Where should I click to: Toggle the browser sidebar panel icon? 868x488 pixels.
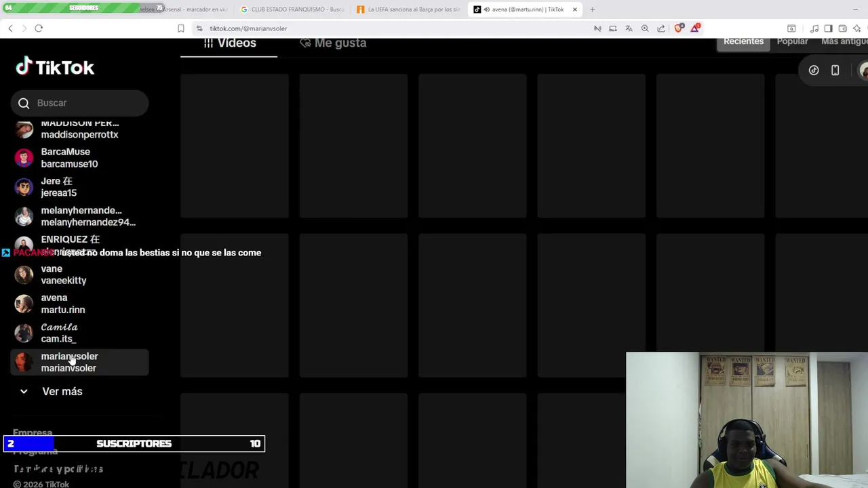(x=828, y=28)
